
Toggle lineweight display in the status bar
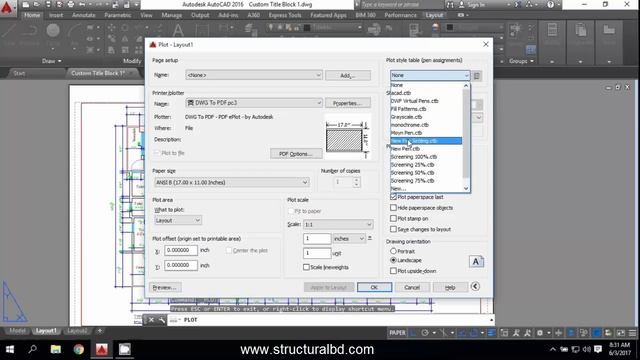coord(491,333)
